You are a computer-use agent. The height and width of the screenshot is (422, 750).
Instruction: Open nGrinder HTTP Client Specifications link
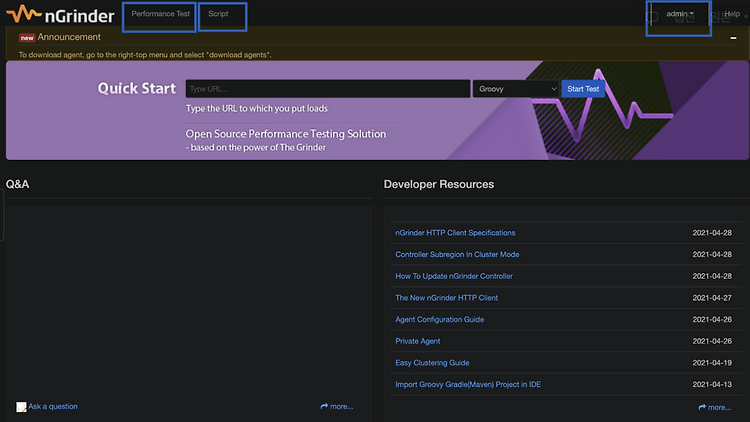[x=455, y=233]
